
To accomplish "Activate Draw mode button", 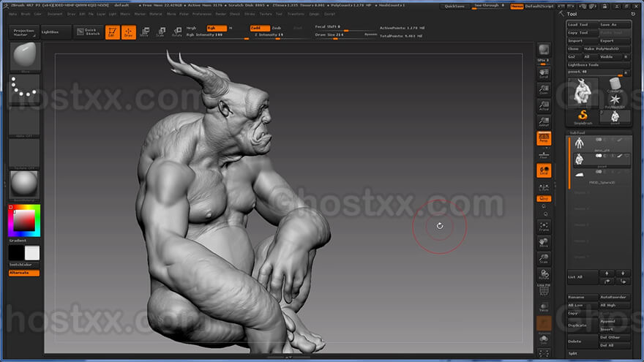I will 129,32.
